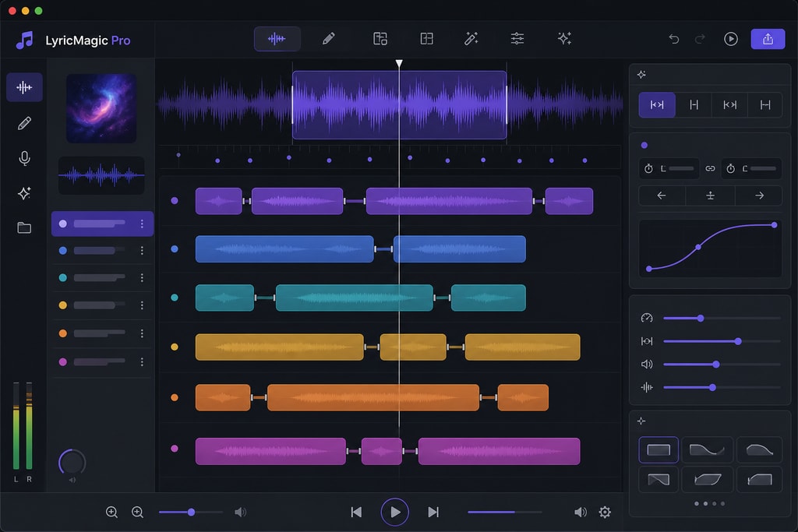Select the third alignment mode button
This screenshot has width=798, height=532.
[729, 105]
